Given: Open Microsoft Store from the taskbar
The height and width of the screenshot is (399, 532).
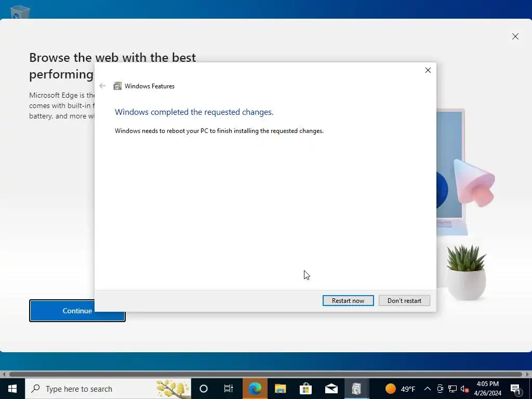Looking at the screenshot, I should tap(305, 389).
